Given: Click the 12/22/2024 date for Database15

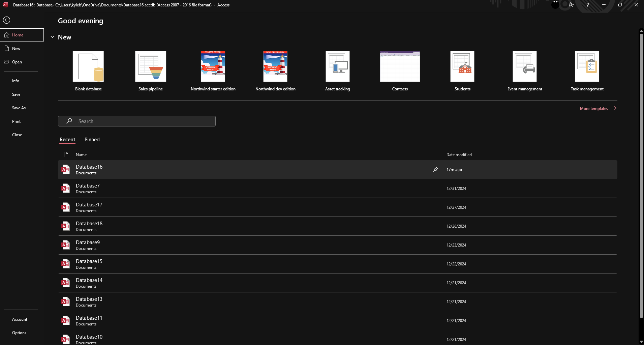Looking at the screenshot, I should tap(456, 264).
